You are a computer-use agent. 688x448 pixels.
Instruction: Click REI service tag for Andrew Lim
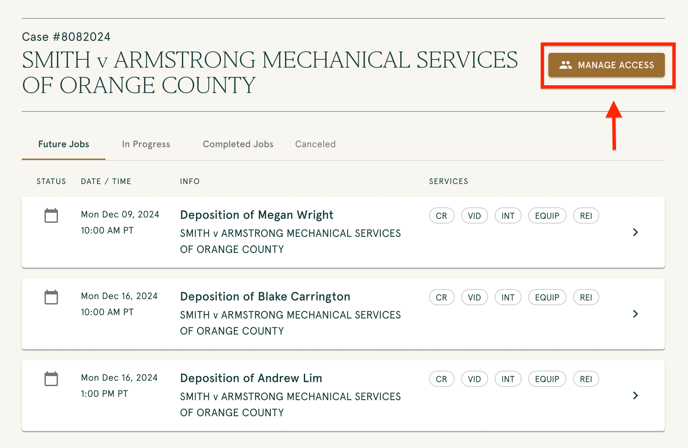pos(586,379)
